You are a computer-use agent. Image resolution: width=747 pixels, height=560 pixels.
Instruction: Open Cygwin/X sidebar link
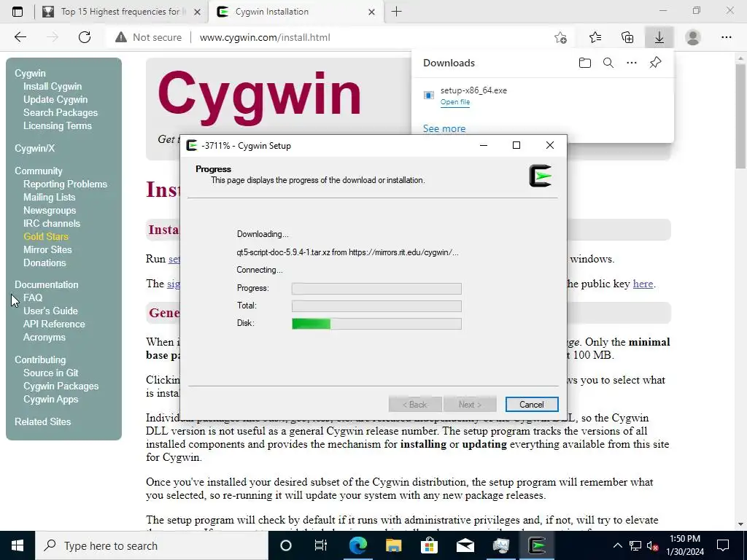click(x=34, y=148)
